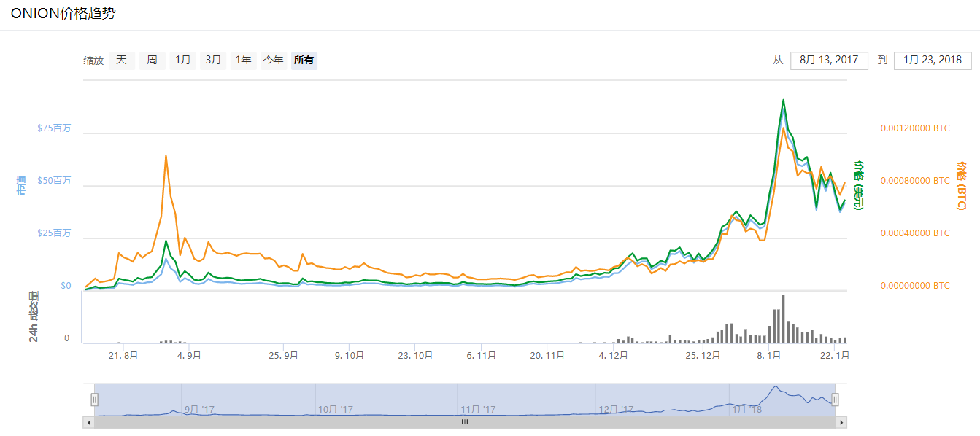The height and width of the screenshot is (436, 980).
Task: Click the 今年 zoom option
Action: tap(273, 61)
